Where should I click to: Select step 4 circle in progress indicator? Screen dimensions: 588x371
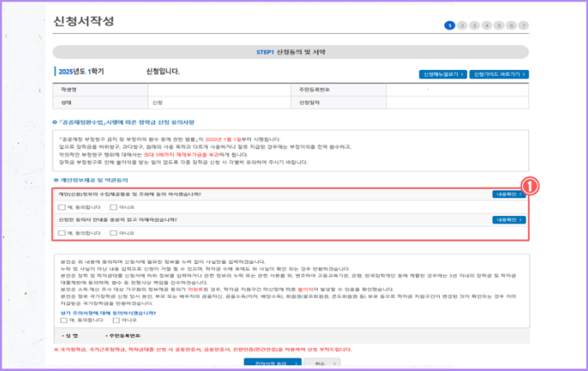click(x=487, y=26)
